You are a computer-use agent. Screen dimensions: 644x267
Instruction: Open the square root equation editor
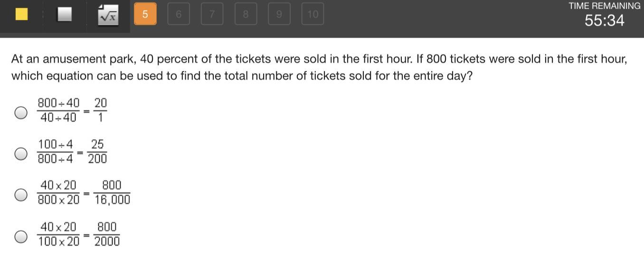coord(108,15)
